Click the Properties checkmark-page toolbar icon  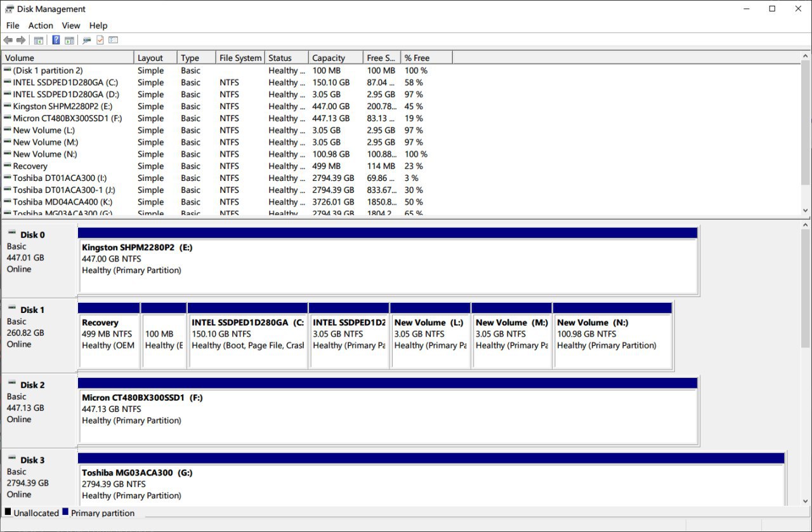100,40
